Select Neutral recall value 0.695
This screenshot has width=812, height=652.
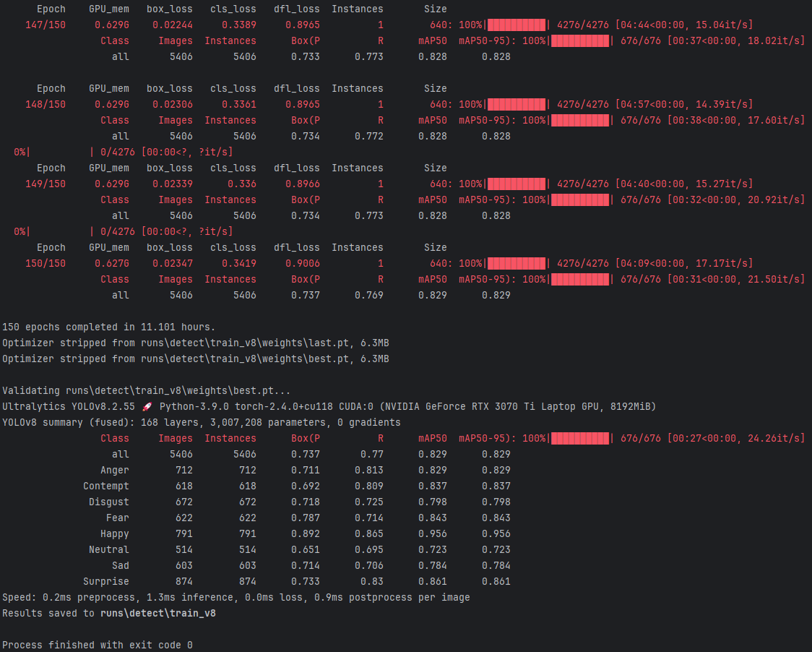click(368, 550)
